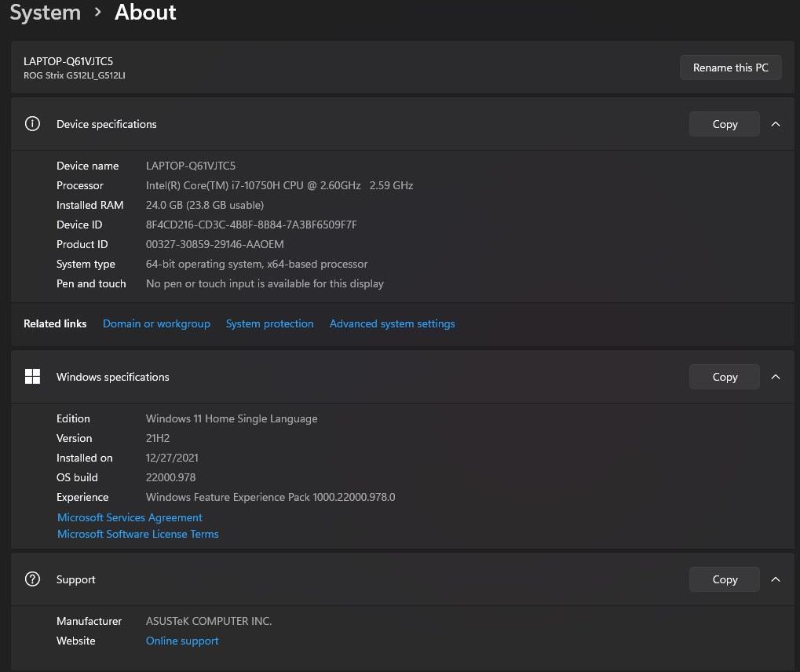Image resolution: width=800 pixels, height=672 pixels.
Task: Click the Processor label
Action: 79,185
